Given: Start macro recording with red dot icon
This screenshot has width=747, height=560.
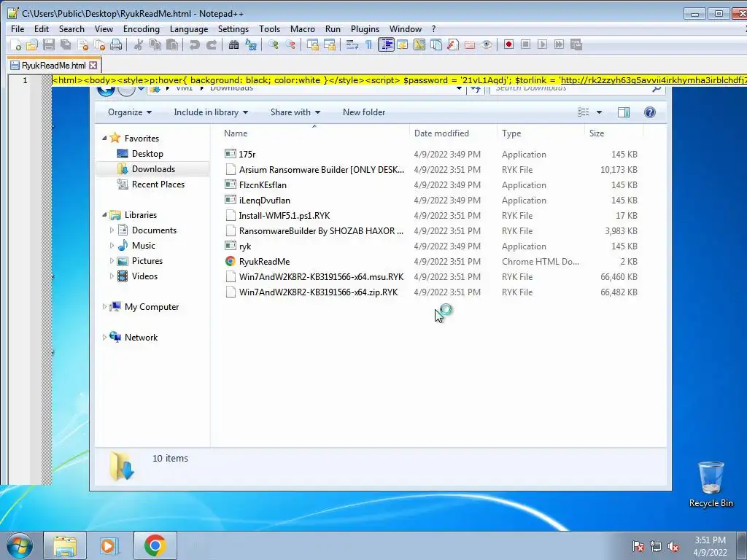Looking at the screenshot, I should tap(508, 44).
